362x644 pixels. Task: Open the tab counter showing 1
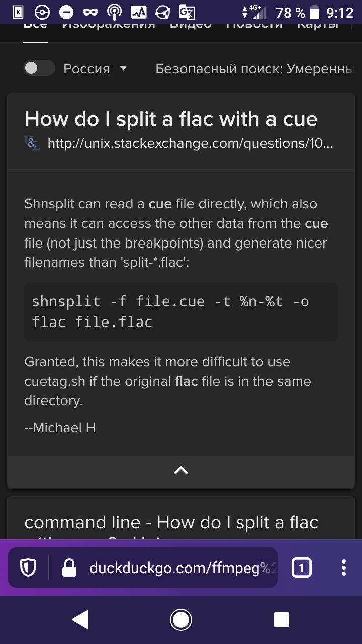(301, 568)
